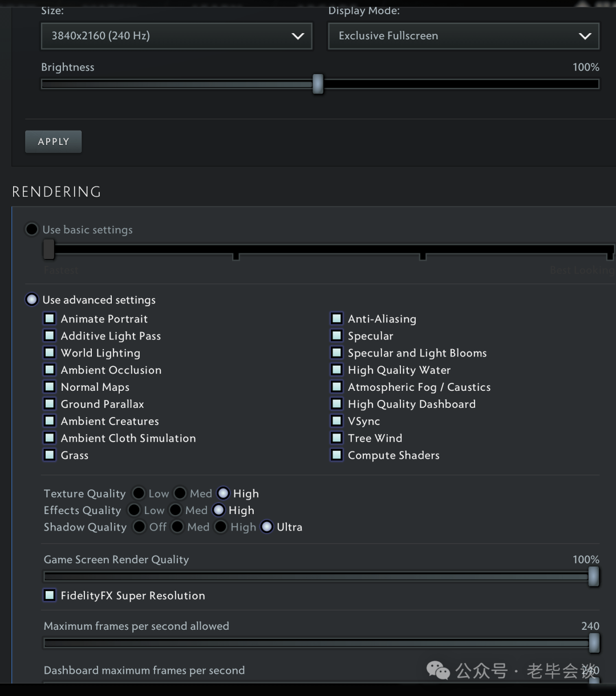The width and height of the screenshot is (616, 696).
Task: Open the Display Mode dropdown
Action: point(464,36)
